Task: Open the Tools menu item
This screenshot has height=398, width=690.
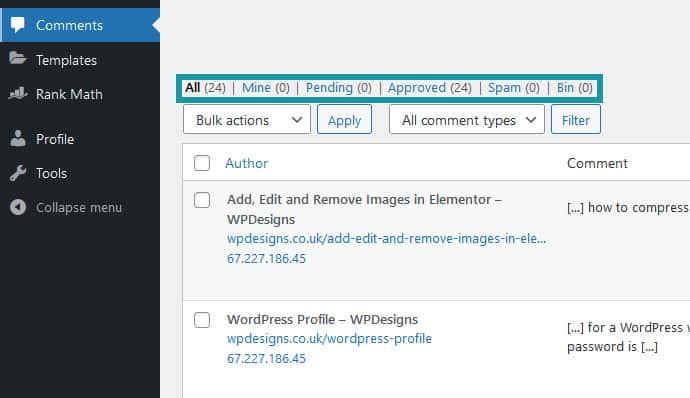Action: (80, 173)
